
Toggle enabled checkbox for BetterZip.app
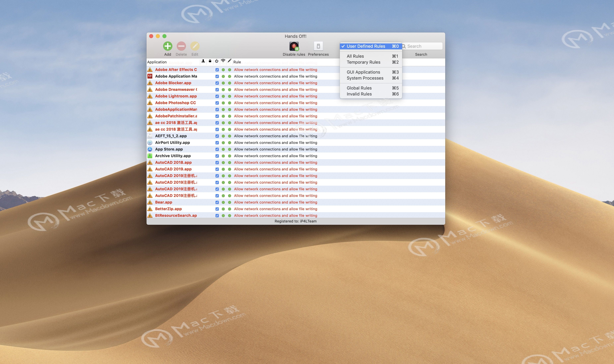tap(217, 209)
